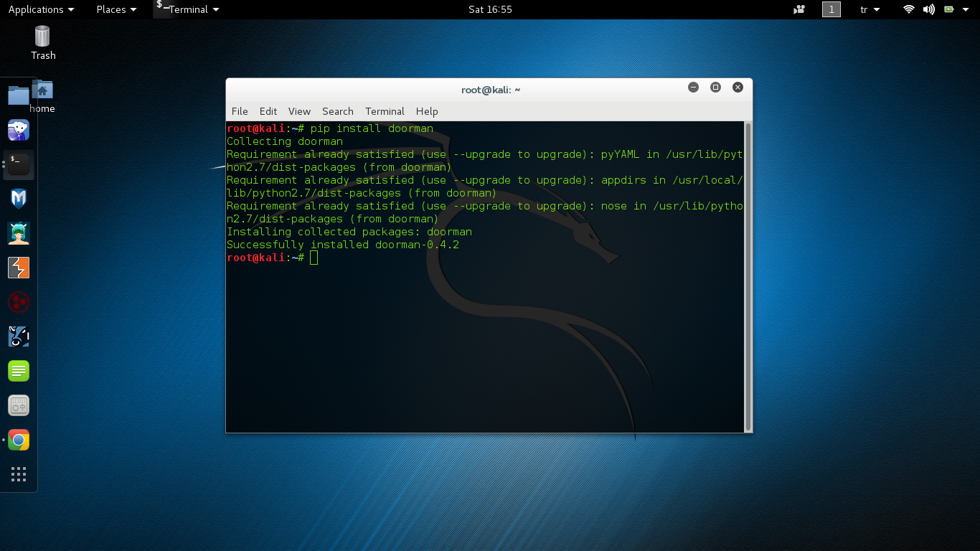Open the Wi-Fi status icon in top bar
Screen dimensions: 980x551
[909, 9]
